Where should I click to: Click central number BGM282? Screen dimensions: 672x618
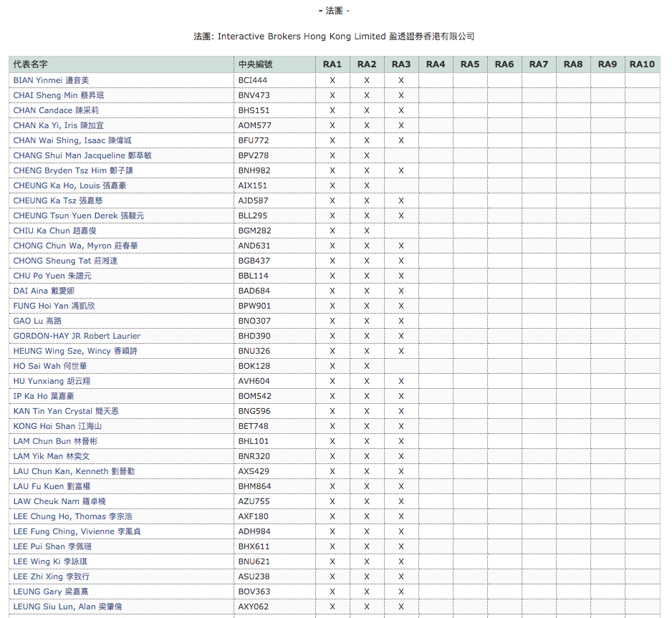click(254, 230)
